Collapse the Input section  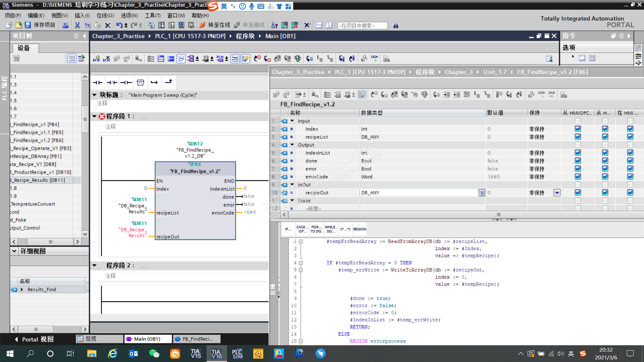[x=292, y=121]
